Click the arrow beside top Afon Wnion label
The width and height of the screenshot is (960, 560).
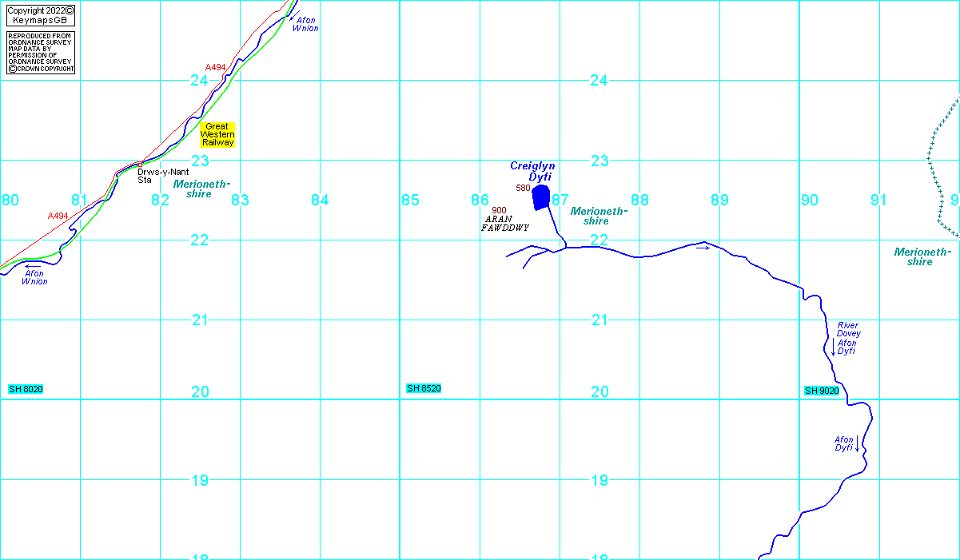click(x=291, y=18)
